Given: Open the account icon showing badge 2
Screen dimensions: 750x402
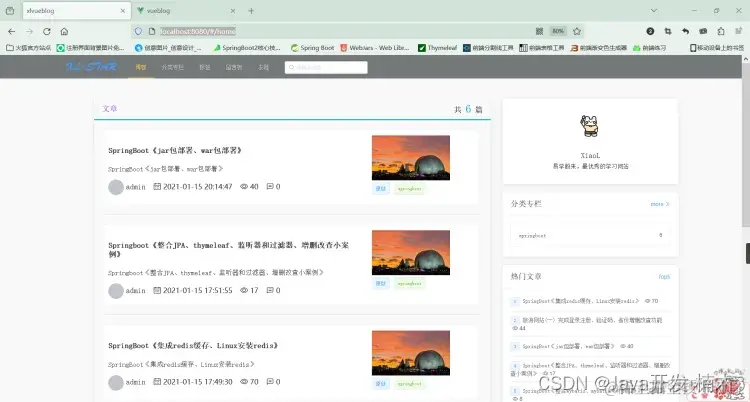Looking at the screenshot, I should point(650,31).
